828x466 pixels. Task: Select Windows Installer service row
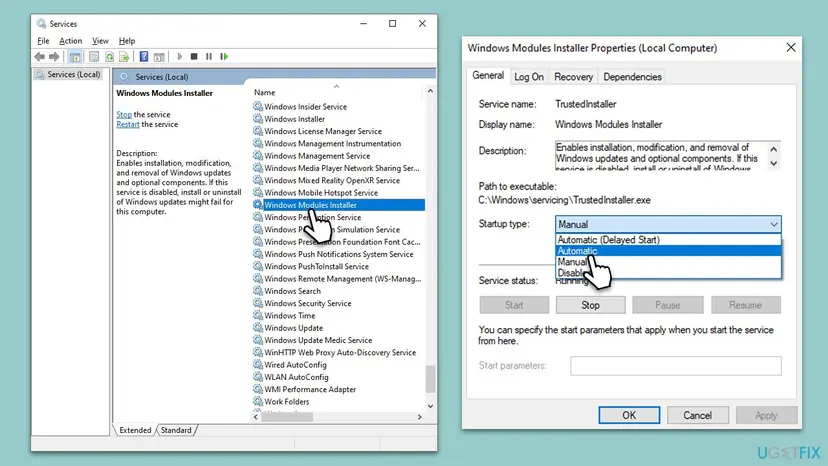click(x=338, y=119)
